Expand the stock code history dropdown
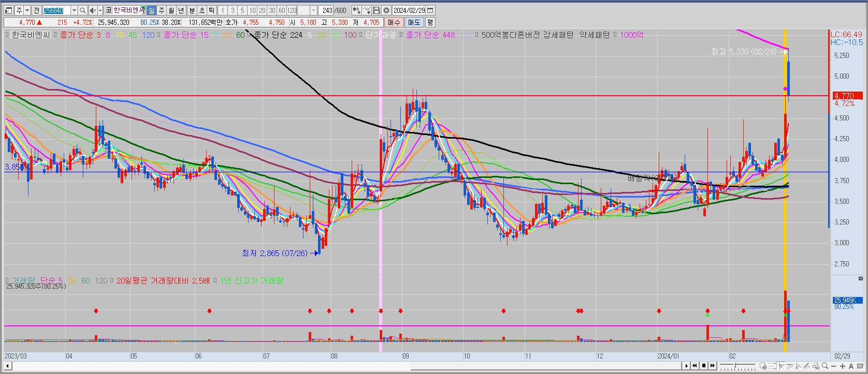The width and height of the screenshot is (868, 374). pyautogui.click(x=74, y=10)
